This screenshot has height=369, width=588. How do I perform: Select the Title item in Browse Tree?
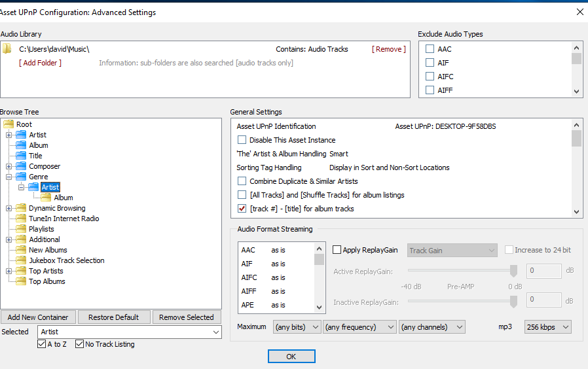pyautogui.click(x=35, y=156)
